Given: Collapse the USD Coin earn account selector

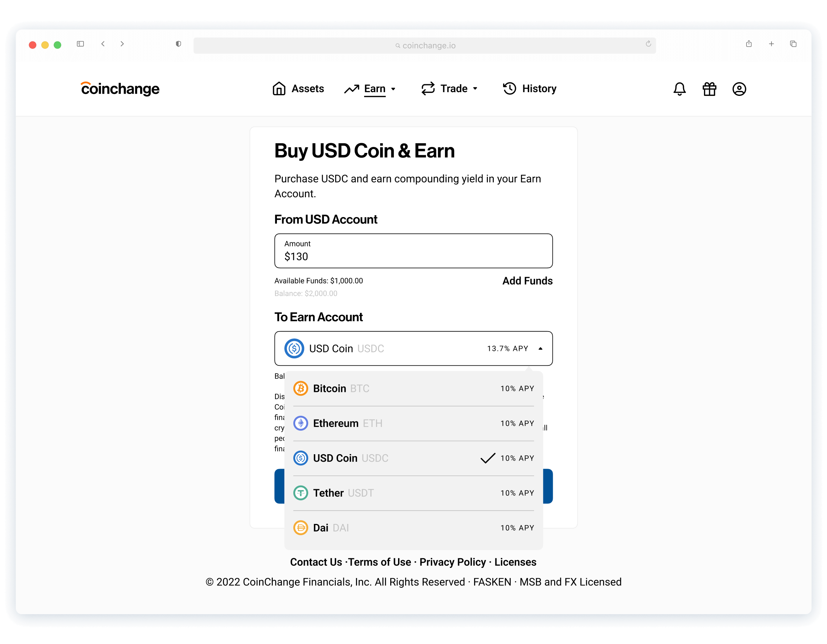Looking at the screenshot, I should tap(540, 349).
